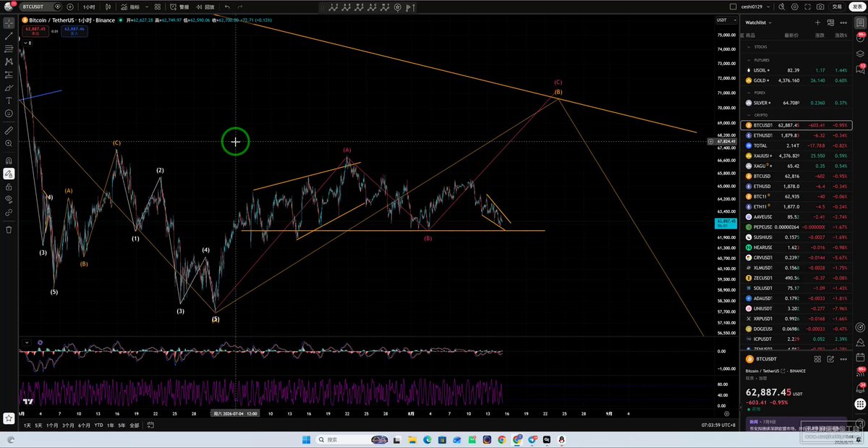Open the candlestick chart type selector
The width and height of the screenshot is (868, 448).
point(108,7)
